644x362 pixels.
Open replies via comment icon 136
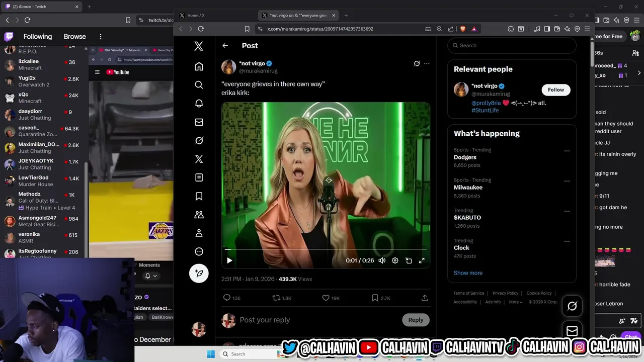(231, 298)
